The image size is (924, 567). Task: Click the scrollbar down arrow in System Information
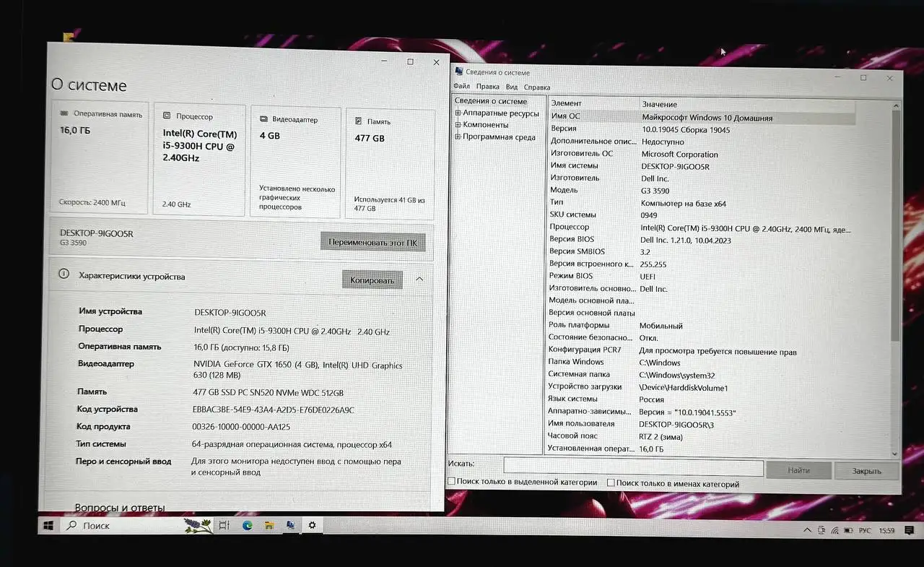click(x=896, y=453)
